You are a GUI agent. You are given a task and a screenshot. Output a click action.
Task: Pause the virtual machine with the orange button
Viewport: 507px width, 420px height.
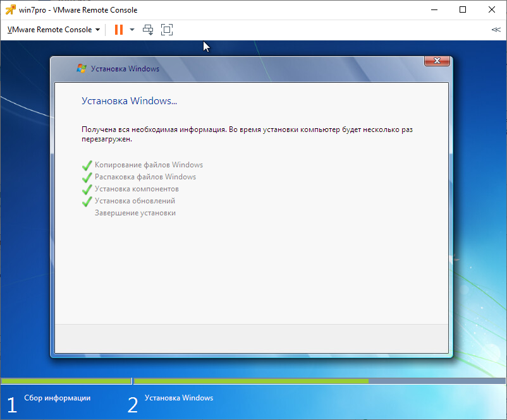pos(119,30)
